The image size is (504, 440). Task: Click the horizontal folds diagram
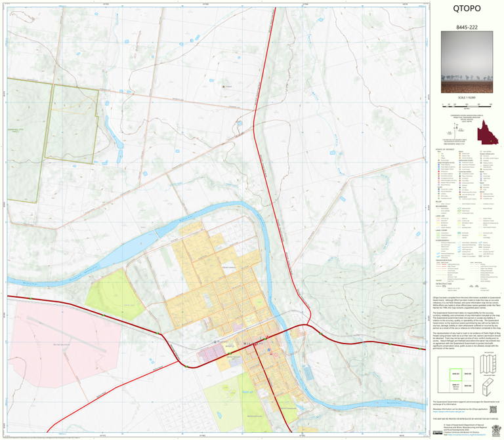coord(488,364)
